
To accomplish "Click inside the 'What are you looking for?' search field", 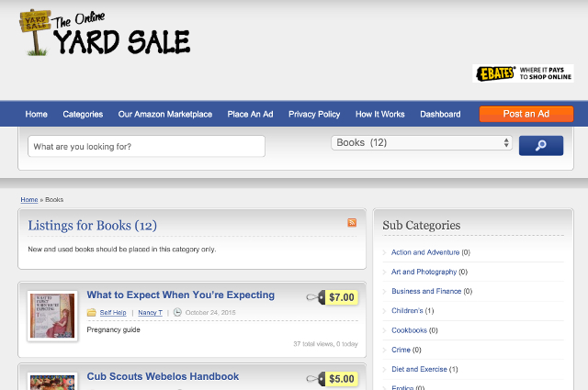I will click(146, 146).
